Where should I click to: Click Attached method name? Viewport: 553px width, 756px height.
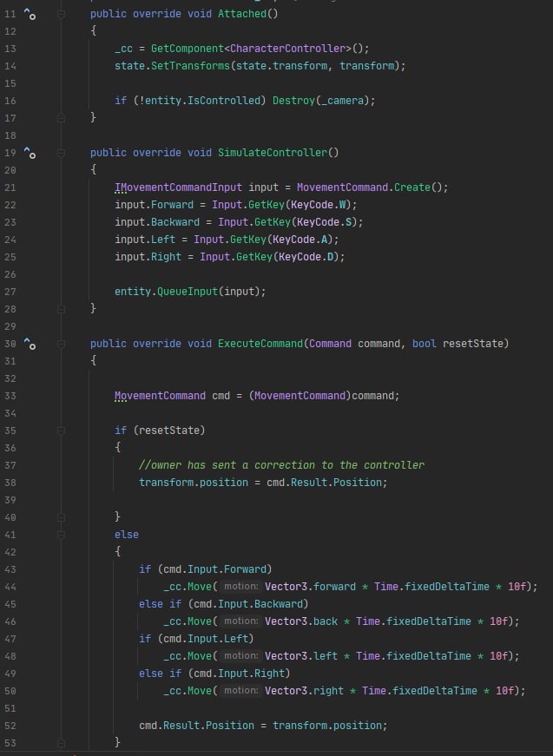click(242, 14)
